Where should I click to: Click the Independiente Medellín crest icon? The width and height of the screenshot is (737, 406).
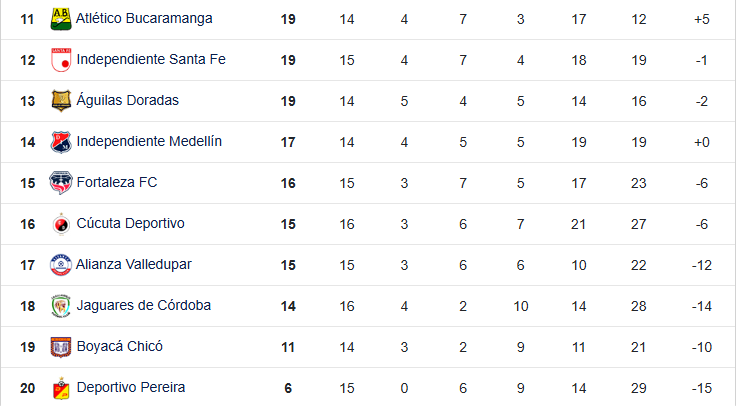coord(61,142)
